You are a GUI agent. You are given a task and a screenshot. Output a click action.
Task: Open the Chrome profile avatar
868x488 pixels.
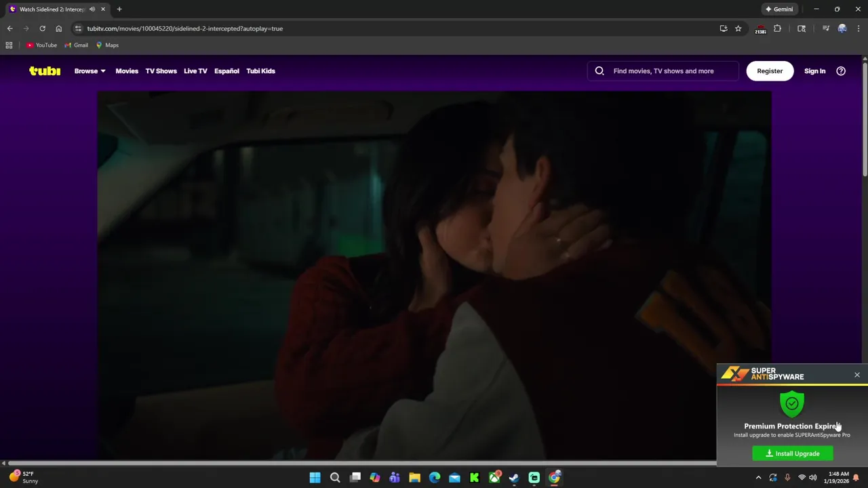coord(842,28)
